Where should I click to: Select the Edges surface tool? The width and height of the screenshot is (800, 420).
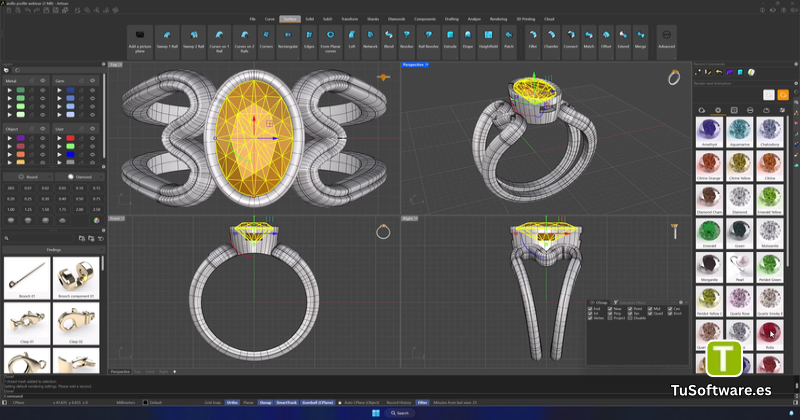(309, 40)
